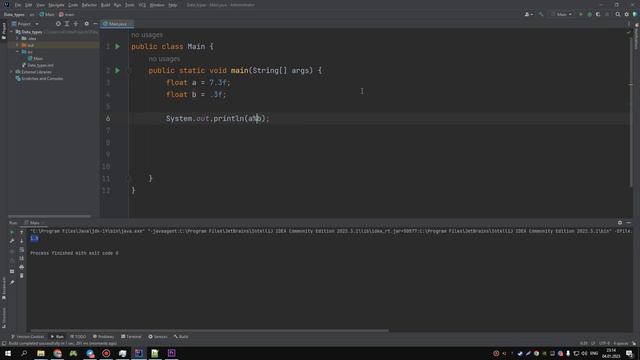Image resolution: width=640 pixels, height=360 pixels.
Task: Click the Build project hammer icon
Action: click(x=541, y=14)
